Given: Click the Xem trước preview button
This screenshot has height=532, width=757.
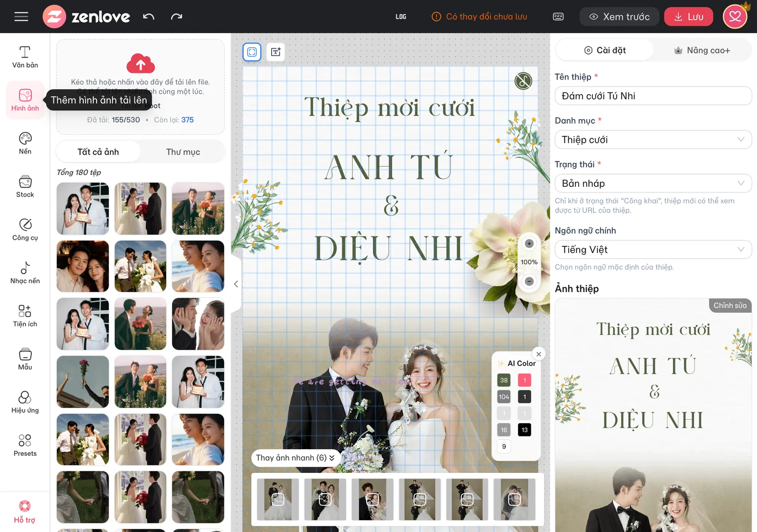Looking at the screenshot, I should 619,17.
